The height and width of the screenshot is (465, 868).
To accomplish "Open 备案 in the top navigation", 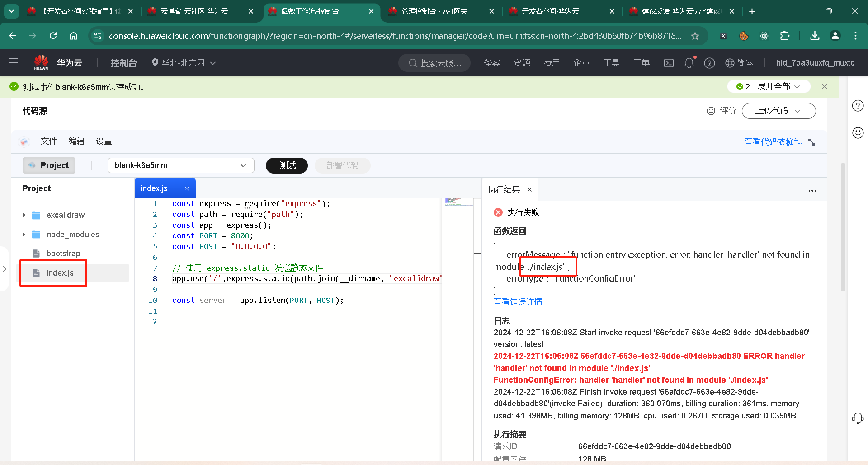I will [x=492, y=63].
